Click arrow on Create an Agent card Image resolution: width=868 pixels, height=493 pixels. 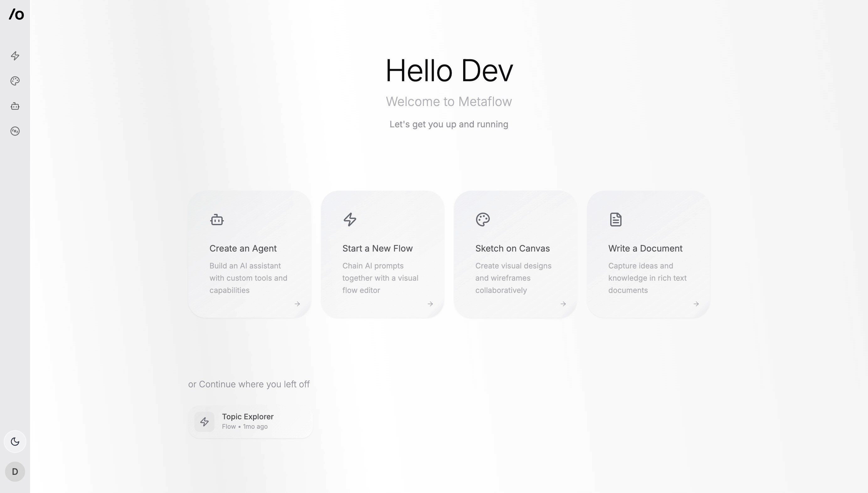(297, 304)
